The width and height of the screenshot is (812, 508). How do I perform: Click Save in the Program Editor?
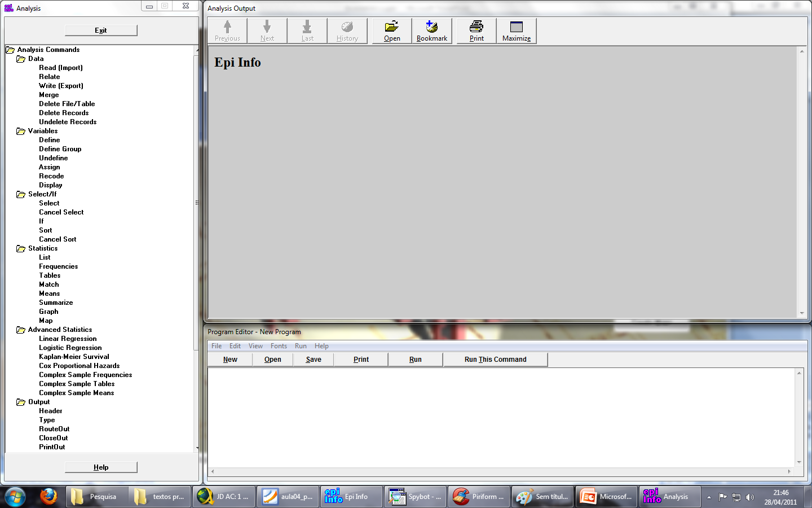(314, 360)
